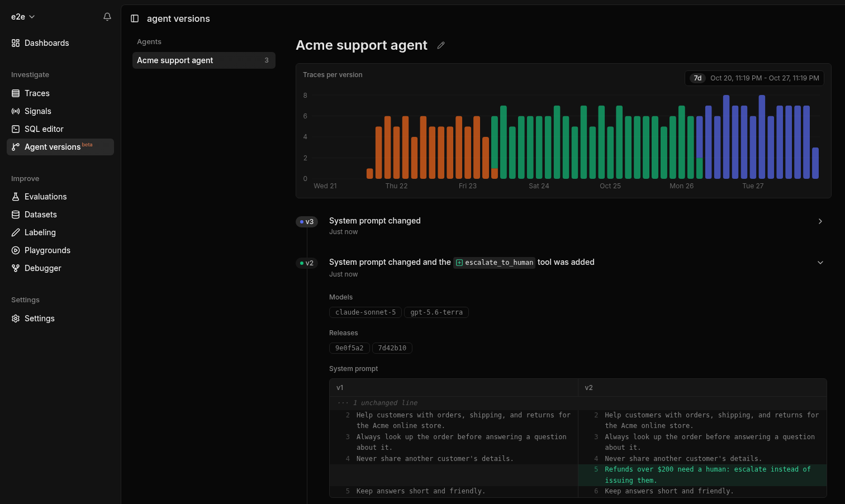
Task: Click 'Keep answers short and friendly.' in v1 column
Action: point(421,491)
